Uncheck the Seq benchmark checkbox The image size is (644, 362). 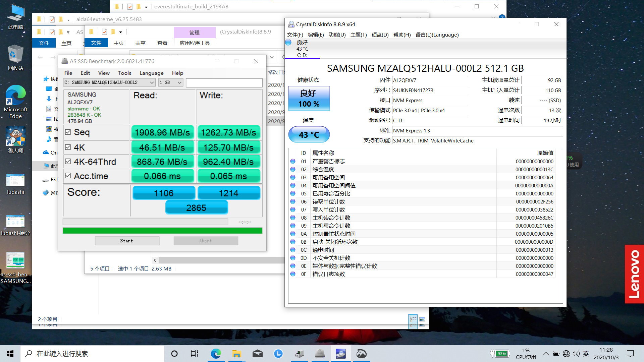point(68,132)
